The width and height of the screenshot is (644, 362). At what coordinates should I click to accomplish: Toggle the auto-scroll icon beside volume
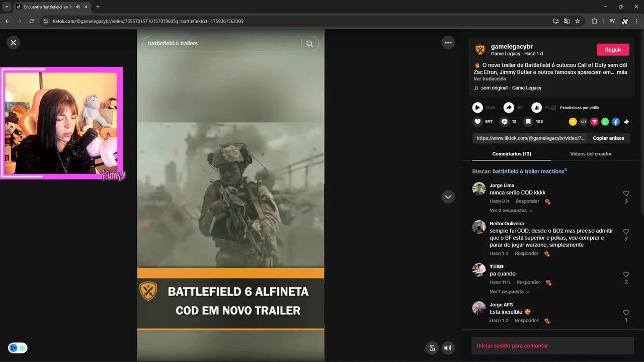432,347
